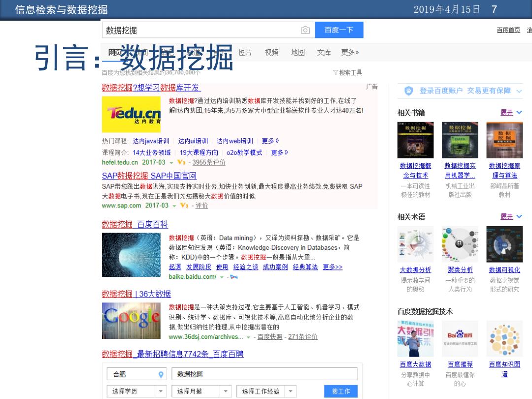Open the 数据挖掘_最新招聘信息 百度百聘 link

pos(173,354)
